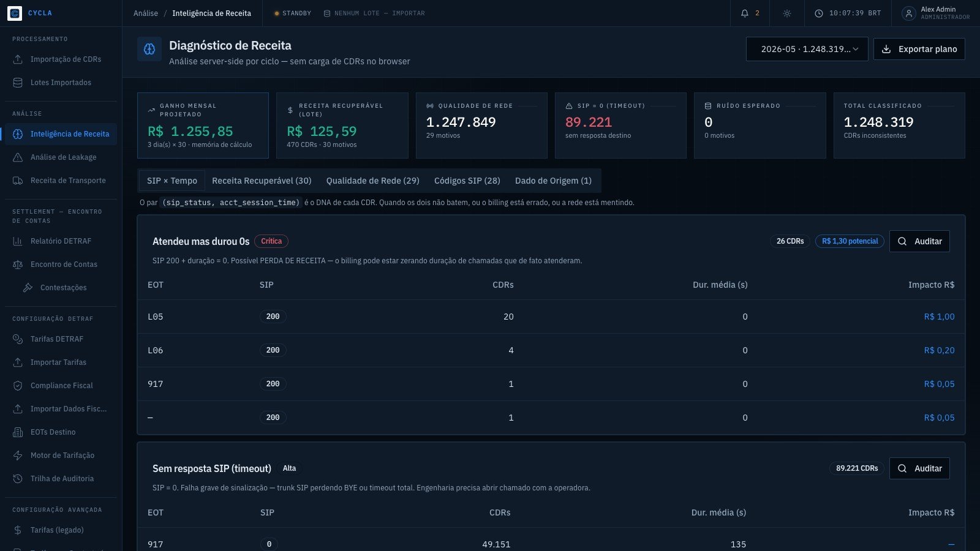Click R$ 1,30 potencial badge
The width and height of the screenshot is (980, 551).
[x=850, y=241]
